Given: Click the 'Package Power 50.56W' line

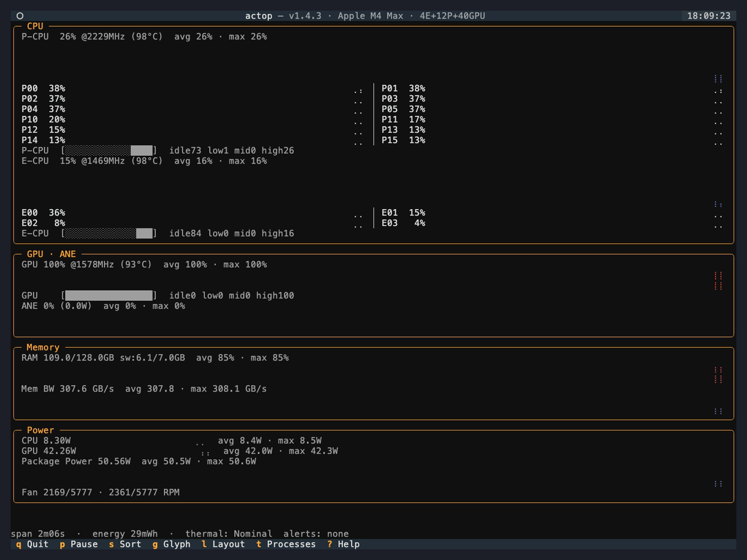Looking at the screenshot, I should (x=139, y=461).
